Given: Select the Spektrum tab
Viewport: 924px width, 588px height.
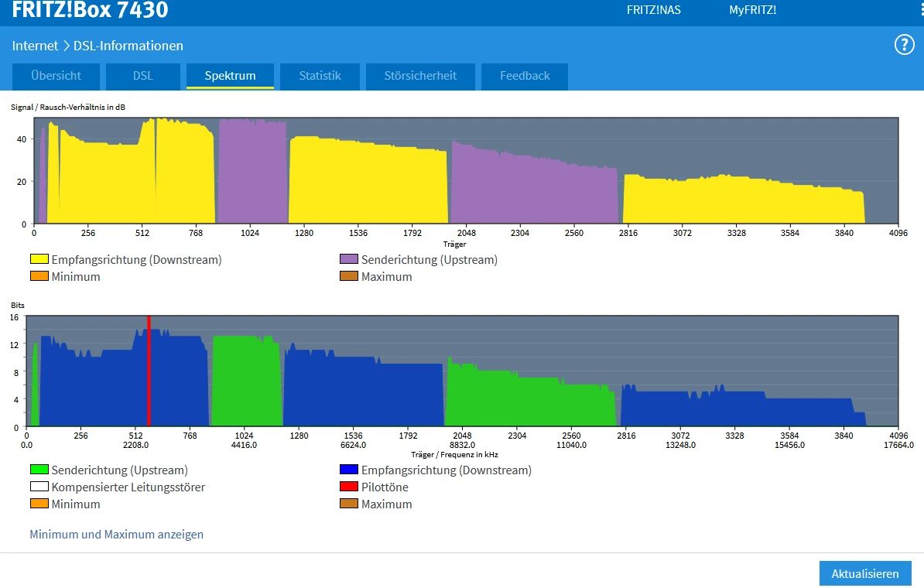Looking at the screenshot, I should click(x=230, y=76).
